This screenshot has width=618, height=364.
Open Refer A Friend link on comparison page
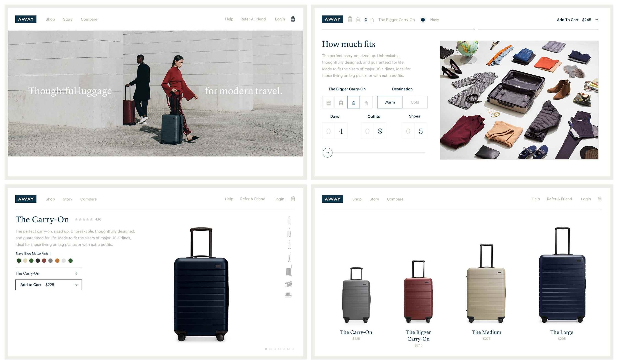click(x=559, y=199)
